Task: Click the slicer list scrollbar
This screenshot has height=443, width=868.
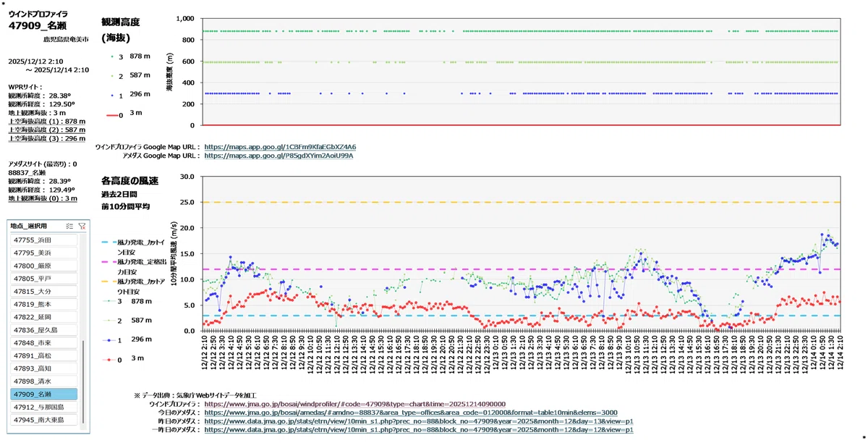Action: pos(83,382)
